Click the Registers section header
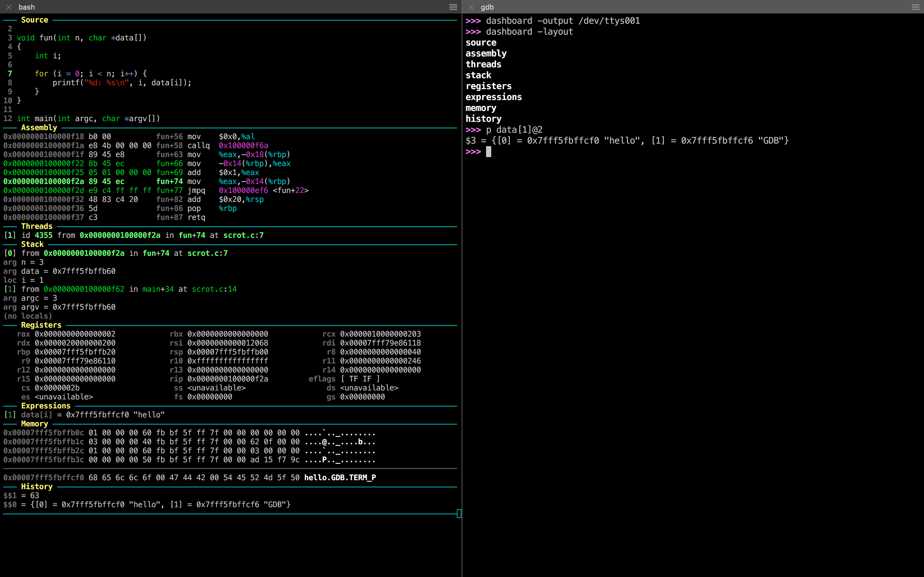924x577 pixels. pos(41,325)
